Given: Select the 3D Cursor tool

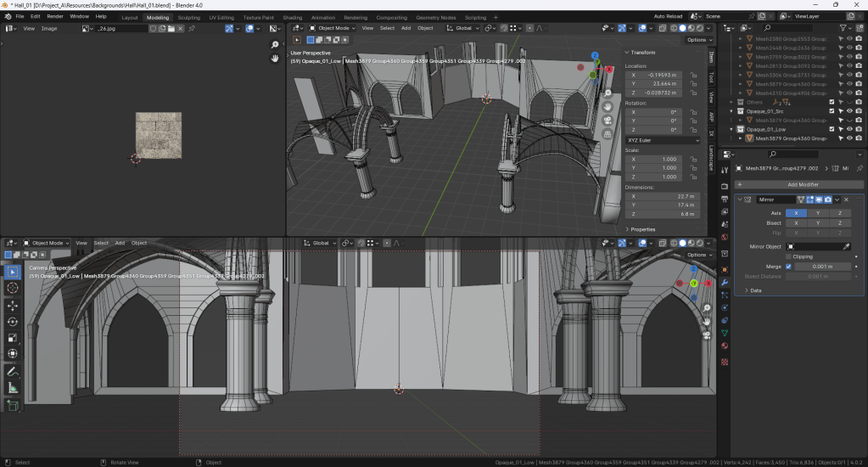Looking at the screenshot, I should [13, 288].
